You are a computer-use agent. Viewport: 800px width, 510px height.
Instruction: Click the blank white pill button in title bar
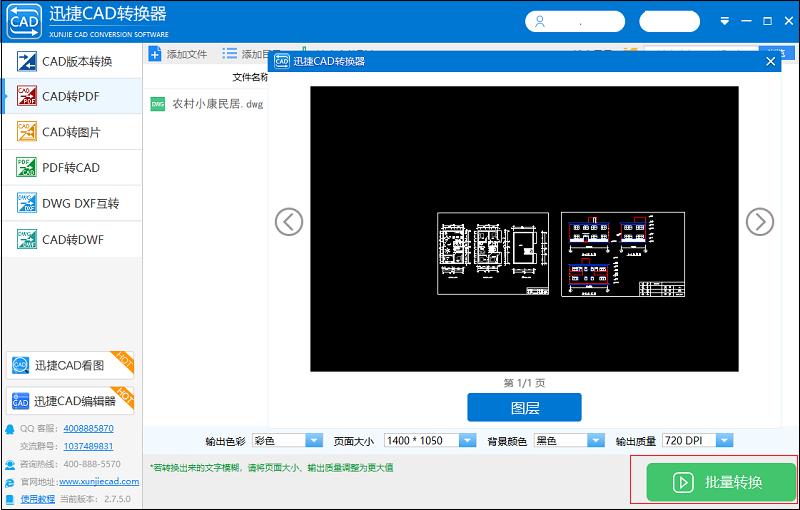coord(669,21)
